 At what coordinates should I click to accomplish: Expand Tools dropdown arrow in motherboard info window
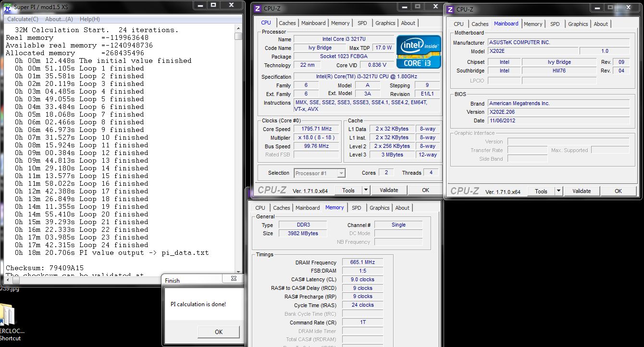point(558,191)
